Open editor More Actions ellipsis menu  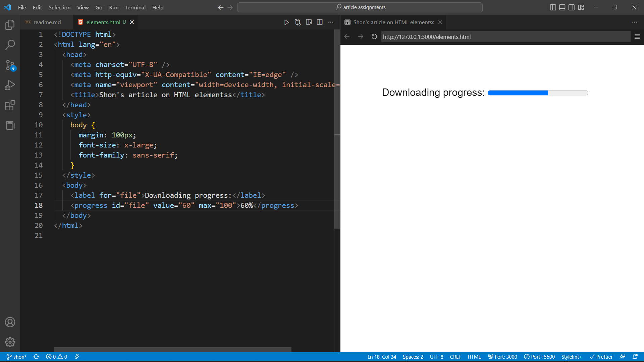[330, 22]
